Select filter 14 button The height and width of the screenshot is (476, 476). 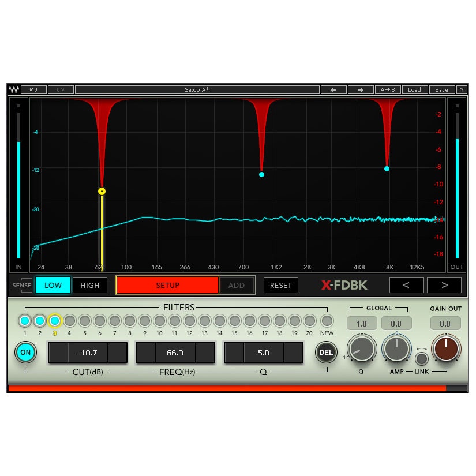(x=219, y=321)
